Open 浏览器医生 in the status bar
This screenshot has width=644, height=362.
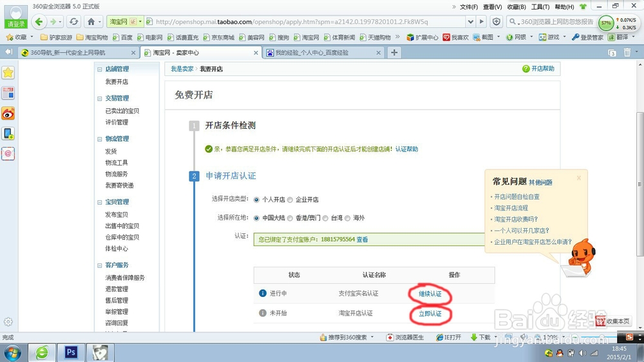pyautogui.click(x=405, y=338)
